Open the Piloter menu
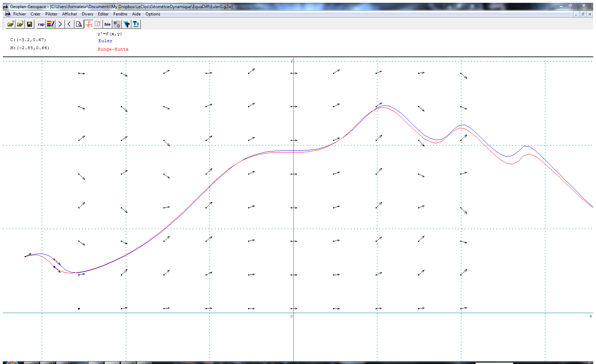 (x=51, y=14)
